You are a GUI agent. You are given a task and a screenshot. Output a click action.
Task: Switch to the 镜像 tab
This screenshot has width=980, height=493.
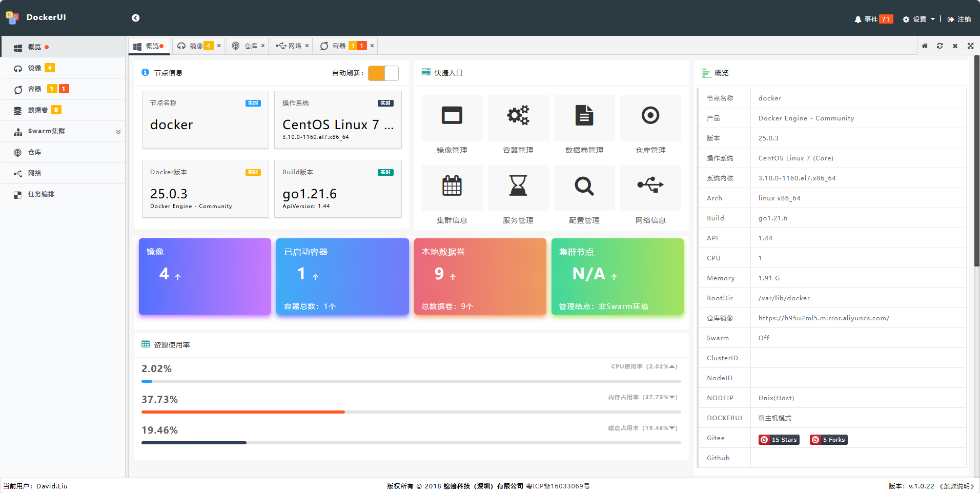197,46
